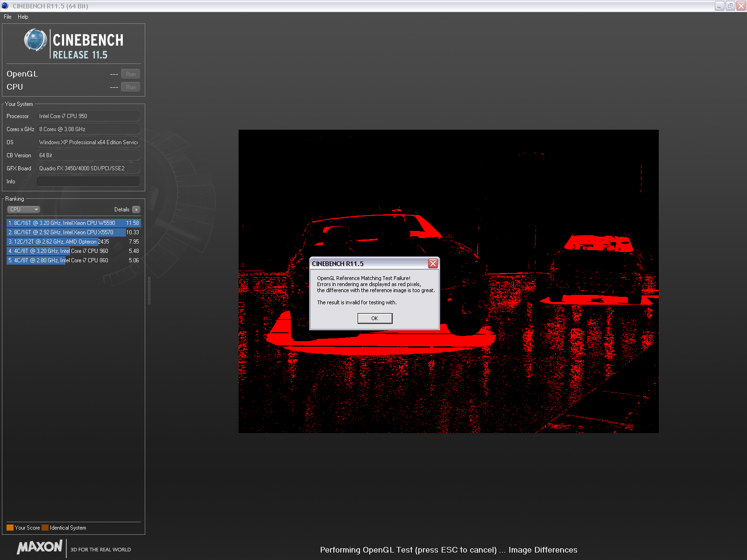Click the empty Info input field
The height and width of the screenshot is (560, 747).
point(88,182)
